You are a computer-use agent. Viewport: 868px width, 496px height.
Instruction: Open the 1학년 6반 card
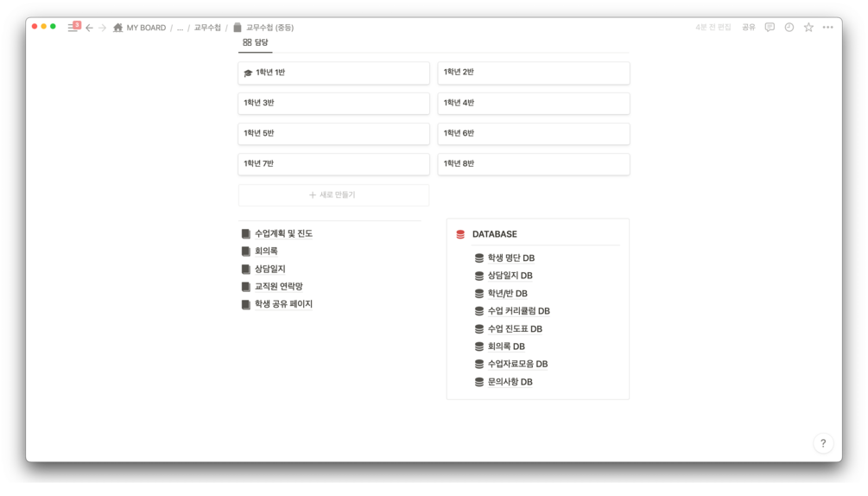533,133
